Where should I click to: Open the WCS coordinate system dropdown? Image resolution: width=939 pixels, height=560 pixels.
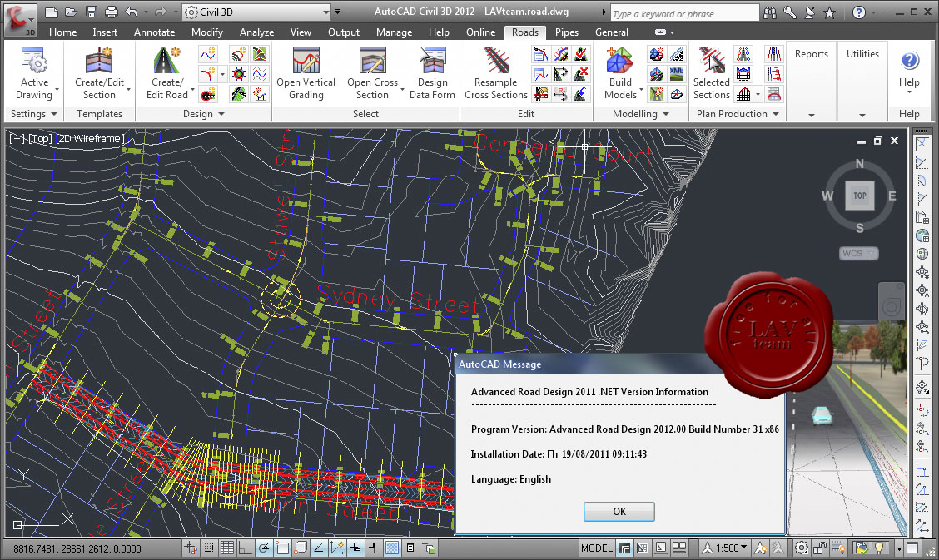tap(859, 254)
